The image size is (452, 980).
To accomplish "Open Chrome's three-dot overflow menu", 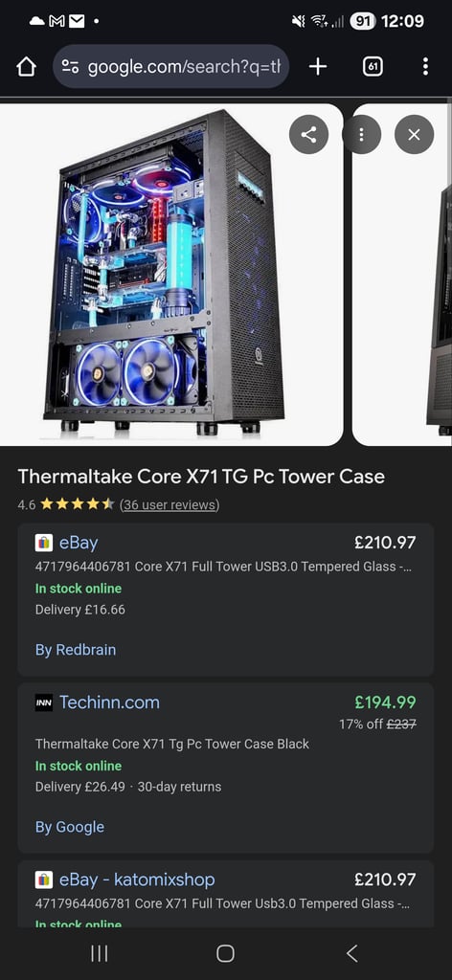I will click(425, 66).
